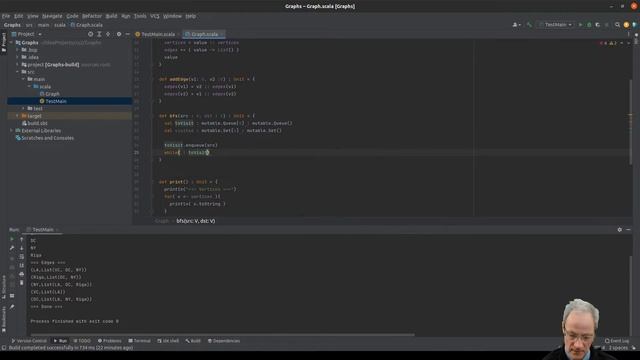Run TestMain with green play button
This screenshot has height=360, width=640.
coord(580,25)
